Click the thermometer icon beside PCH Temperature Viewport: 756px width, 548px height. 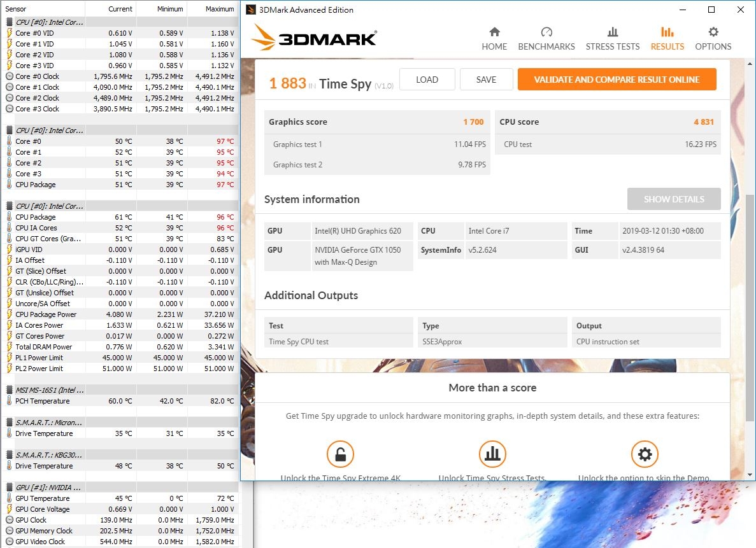click(9, 400)
